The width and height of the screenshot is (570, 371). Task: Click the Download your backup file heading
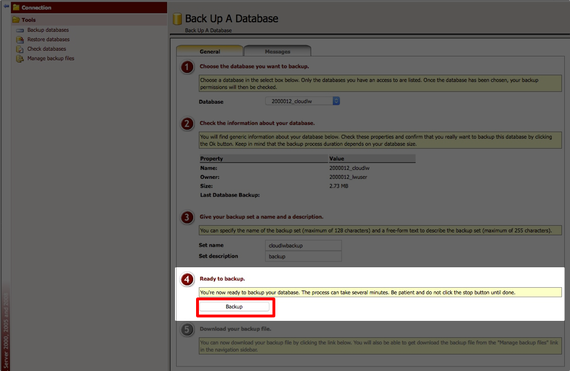point(235,329)
